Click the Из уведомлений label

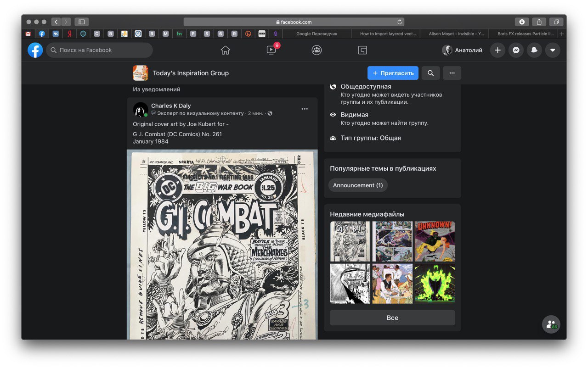point(157,89)
